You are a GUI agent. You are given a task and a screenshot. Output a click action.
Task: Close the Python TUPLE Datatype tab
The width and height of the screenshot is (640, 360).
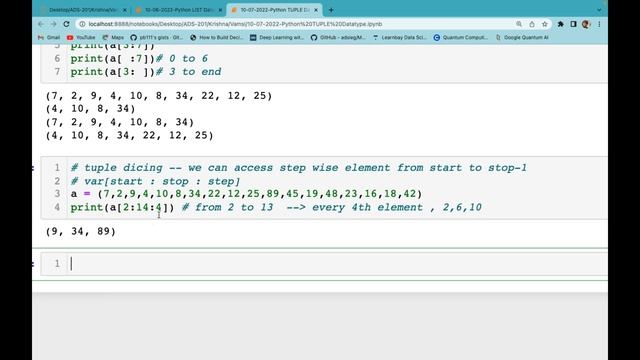tap(316, 10)
